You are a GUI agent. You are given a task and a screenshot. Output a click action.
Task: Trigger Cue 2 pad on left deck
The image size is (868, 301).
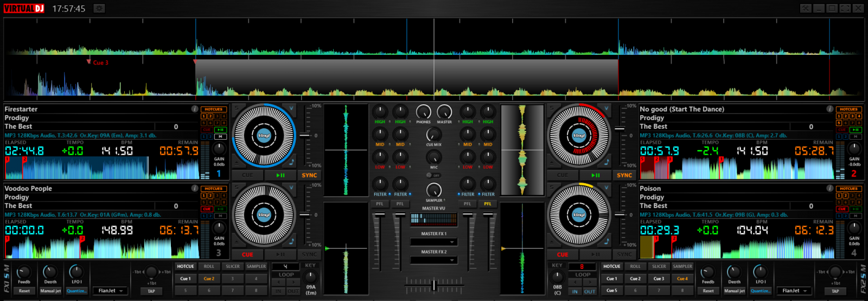pyautogui.click(x=209, y=279)
